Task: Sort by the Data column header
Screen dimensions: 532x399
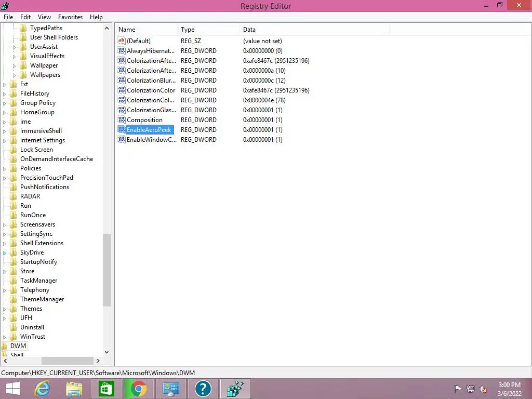Action: click(314, 30)
